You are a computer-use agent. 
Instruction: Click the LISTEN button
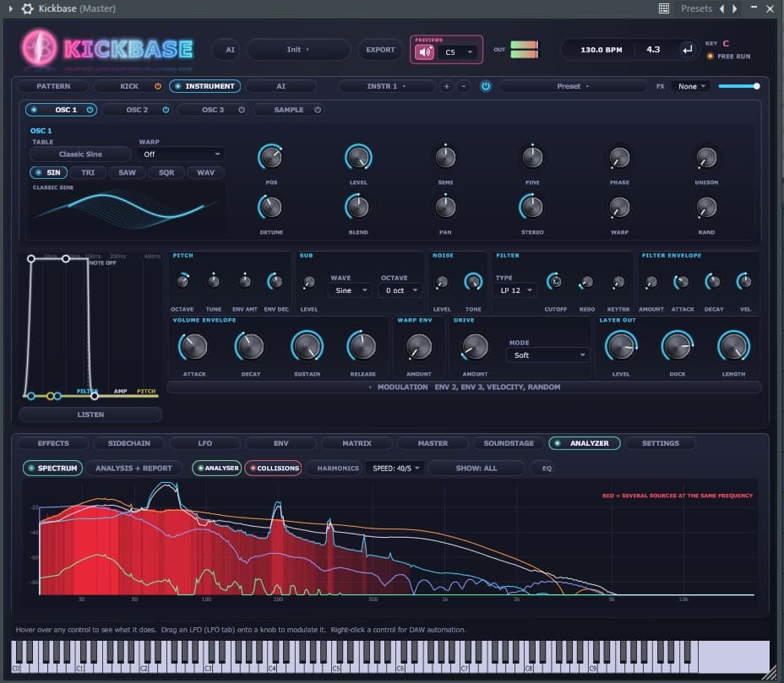(x=90, y=415)
